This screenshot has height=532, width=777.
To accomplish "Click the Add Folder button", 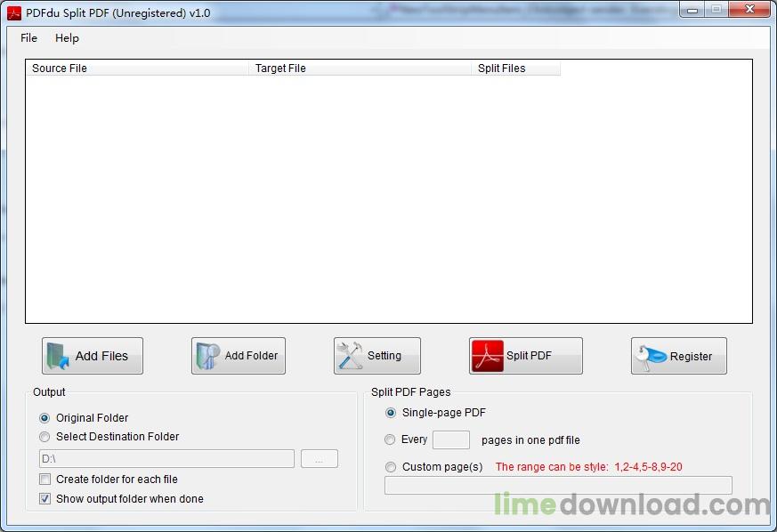I will tap(239, 356).
